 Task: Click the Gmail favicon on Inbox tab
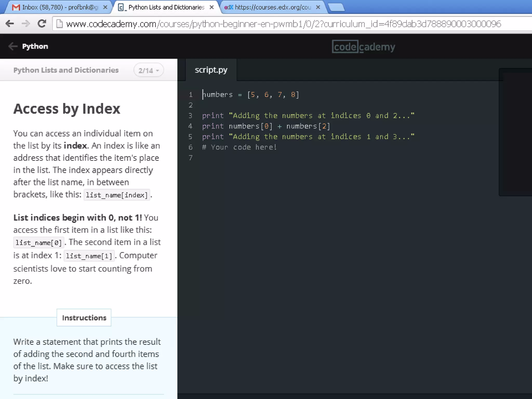click(x=16, y=7)
